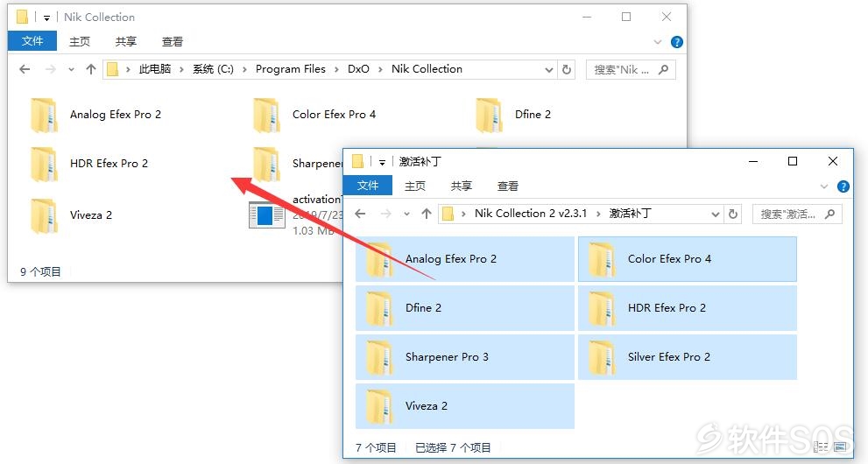Open quick access toolbar dropdown in Nik Collection window
868x464 pixels.
click(46, 18)
